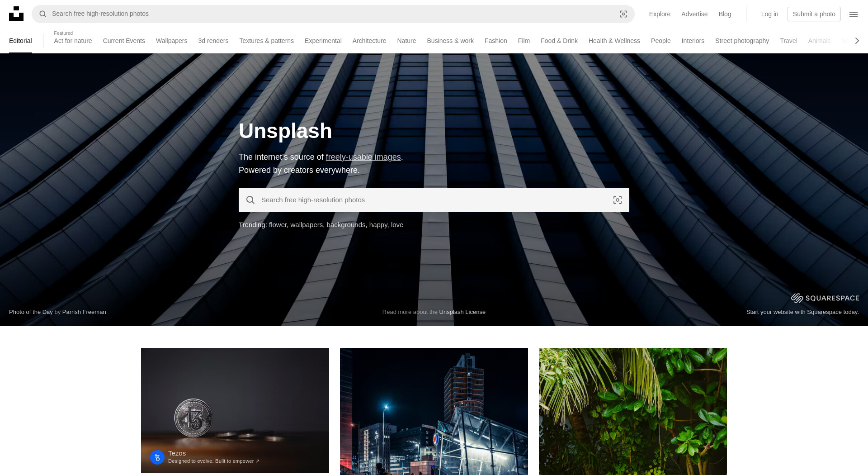Open the Food & Drink topic
The image size is (868, 475).
pos(559,41)
